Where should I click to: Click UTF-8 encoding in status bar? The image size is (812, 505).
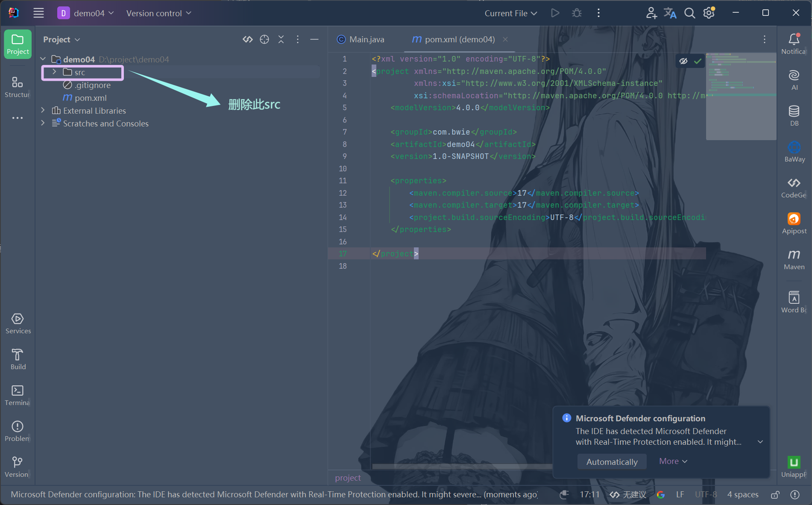point(706,495)
